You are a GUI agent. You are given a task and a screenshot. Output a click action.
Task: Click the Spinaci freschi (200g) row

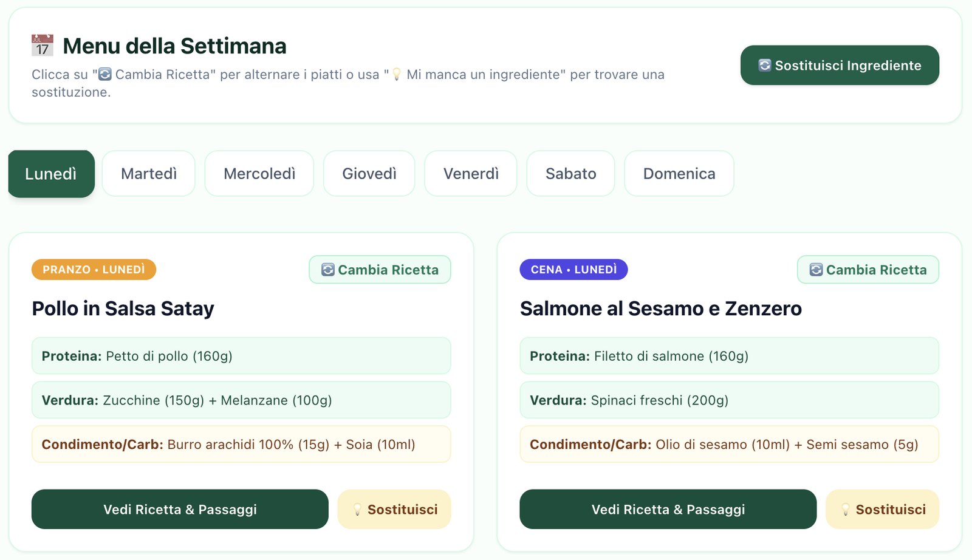[x=730, y=400]
